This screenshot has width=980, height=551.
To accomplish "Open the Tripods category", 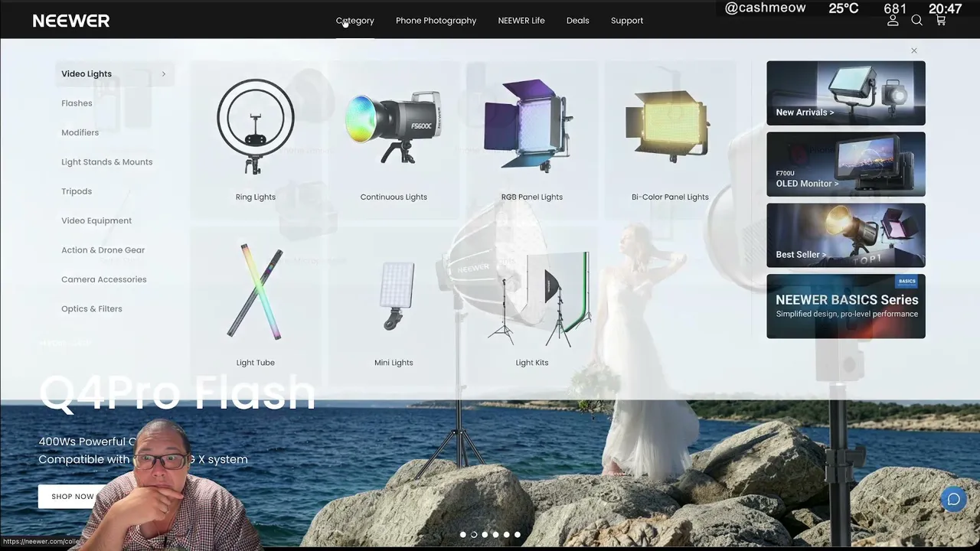I will click(x=77, y=191).
